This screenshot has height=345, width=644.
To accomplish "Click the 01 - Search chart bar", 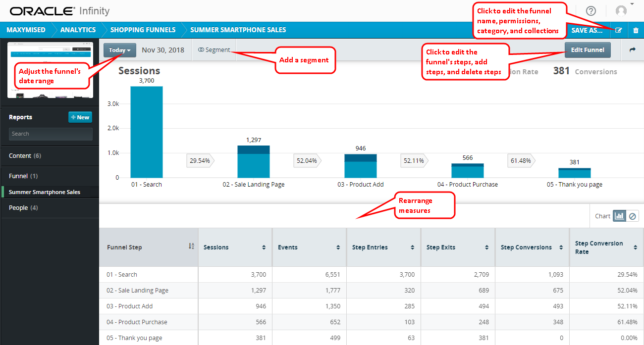I will pos(147,132).
